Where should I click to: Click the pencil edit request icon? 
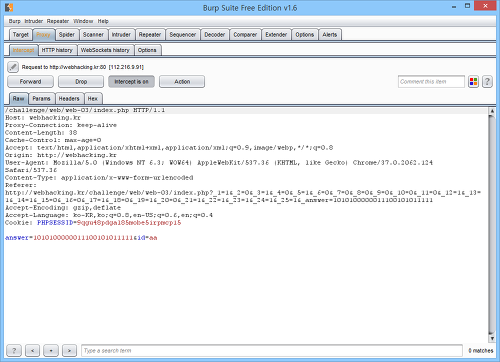pos(13,67)
